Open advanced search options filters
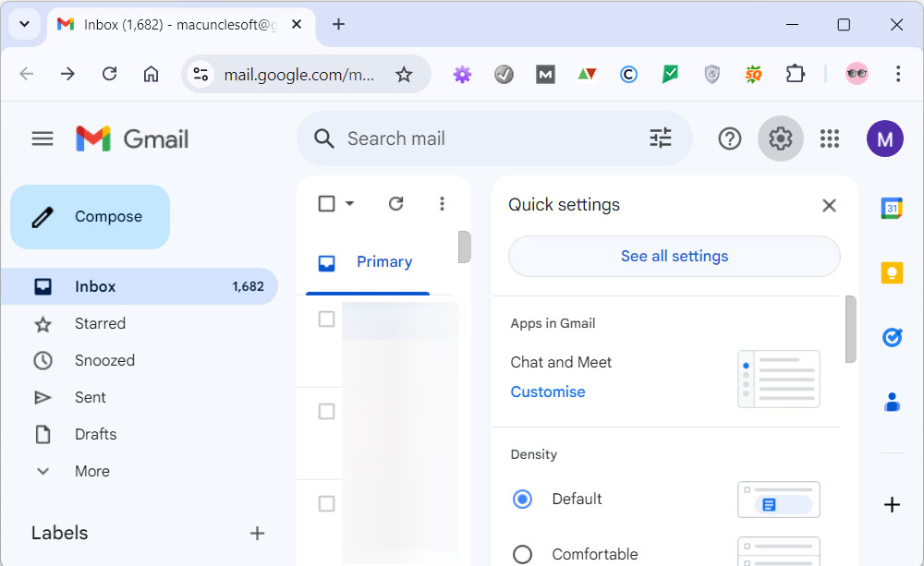 660,137
